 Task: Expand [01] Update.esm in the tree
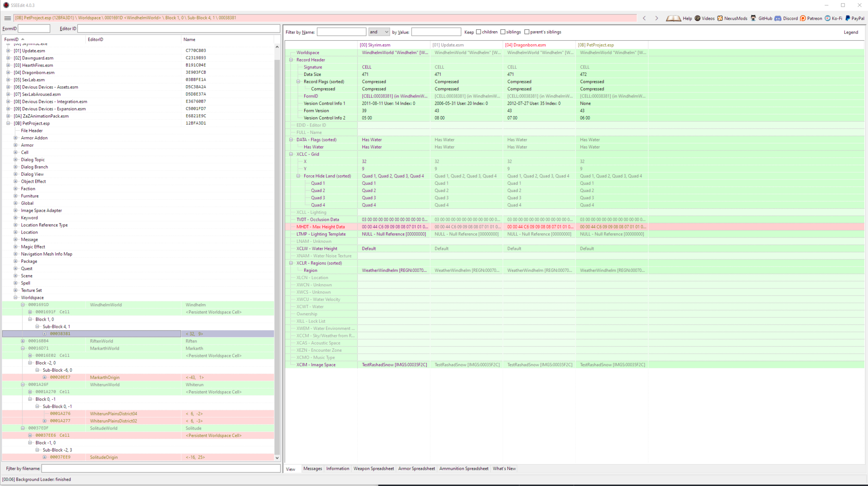coord(8,51)
